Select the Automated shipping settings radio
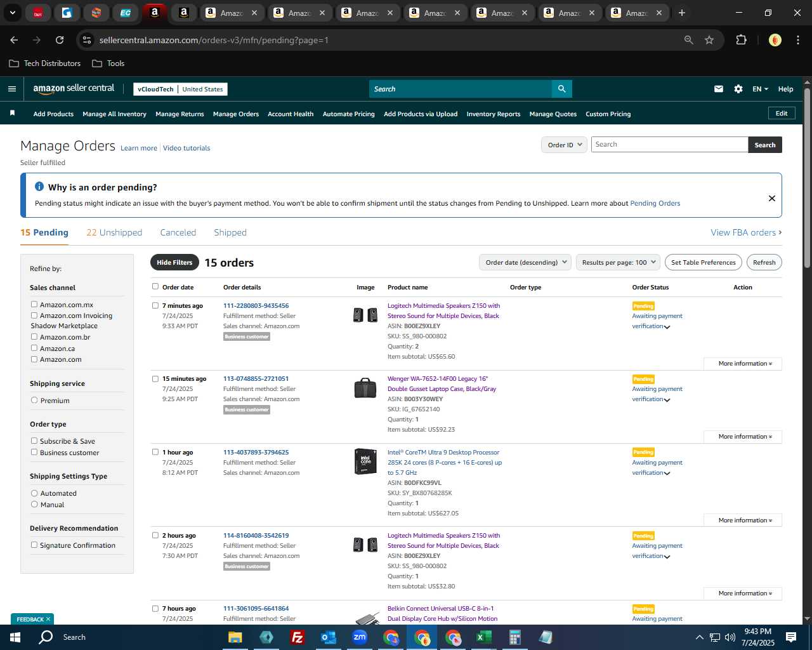The width and height of the screenshot is (812, 650). (x=34, y=493)
